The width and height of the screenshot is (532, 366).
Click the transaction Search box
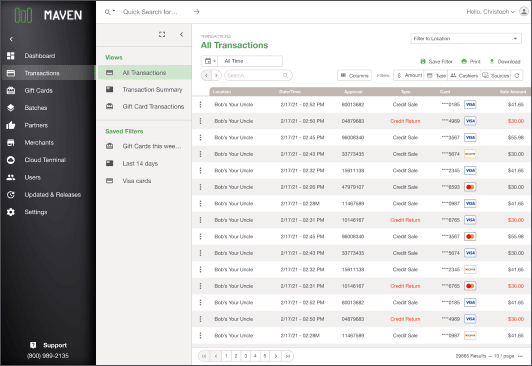[258, 75]
